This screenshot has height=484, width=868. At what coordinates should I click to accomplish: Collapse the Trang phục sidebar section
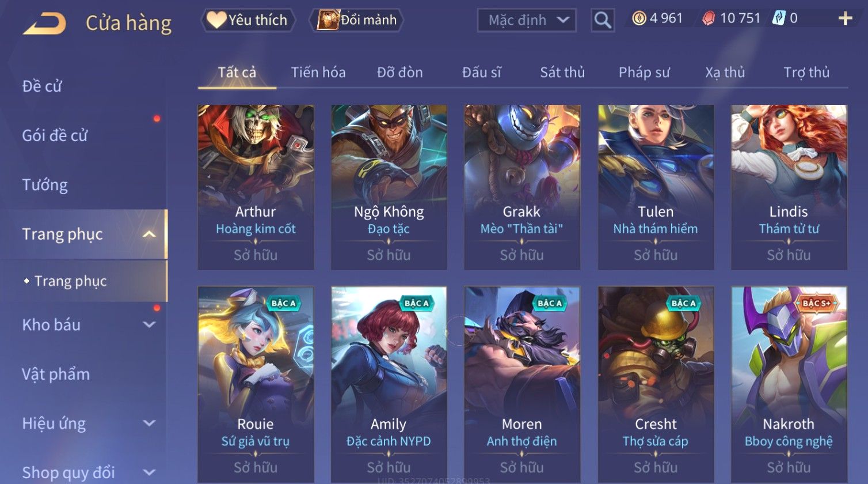tap(149, 234)
